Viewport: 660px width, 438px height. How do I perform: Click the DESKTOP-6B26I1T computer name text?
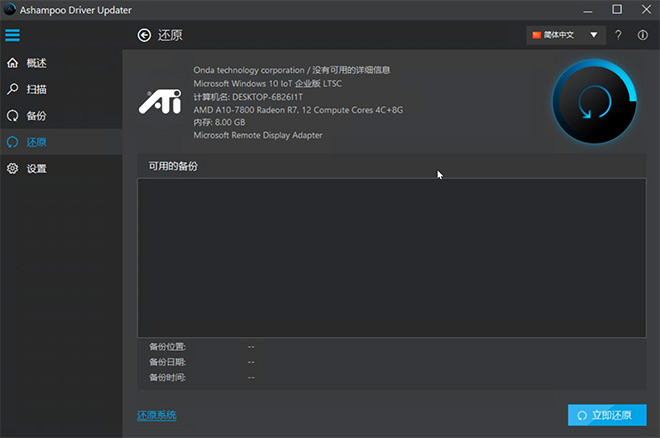(x=267, y=97)
